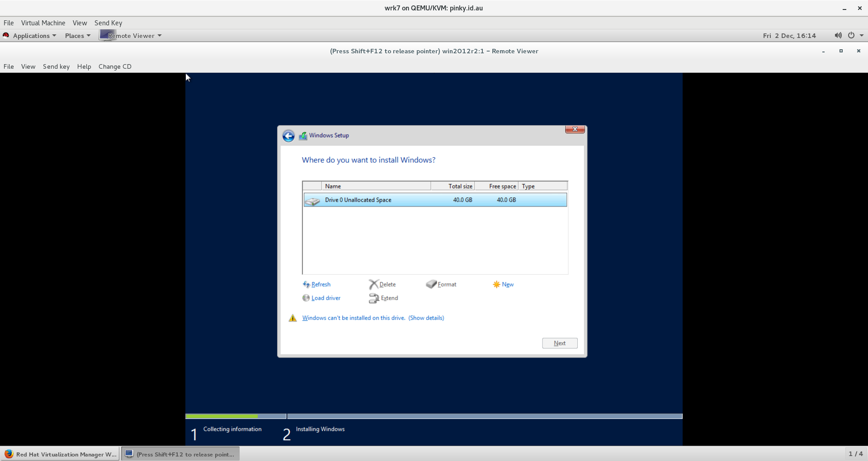Click the Delete X icon
The width and height of the screenshot is (868, 461).
coord(373,284)
